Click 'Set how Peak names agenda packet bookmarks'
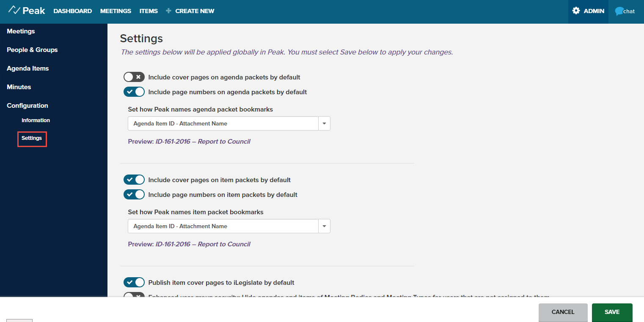 (x=201, y=109)
